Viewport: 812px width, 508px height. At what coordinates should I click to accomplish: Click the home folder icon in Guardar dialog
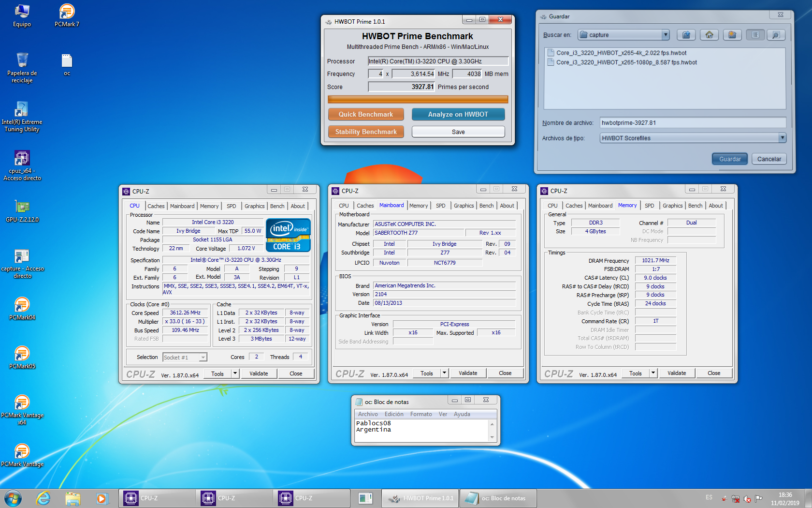tap(710, 35)
